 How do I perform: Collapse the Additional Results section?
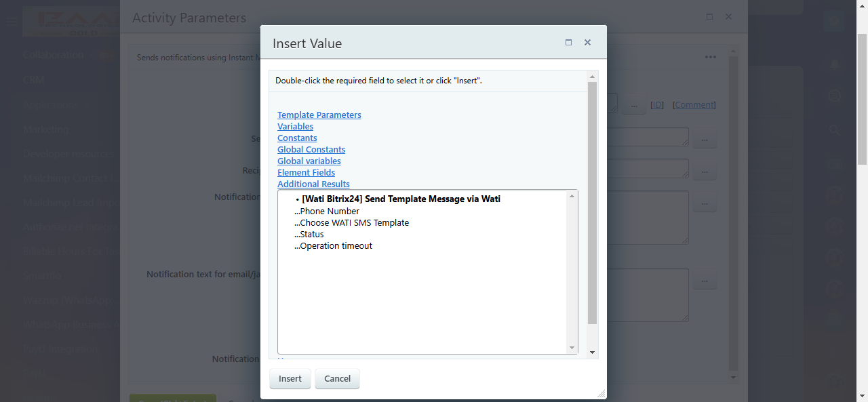[313, 184]
